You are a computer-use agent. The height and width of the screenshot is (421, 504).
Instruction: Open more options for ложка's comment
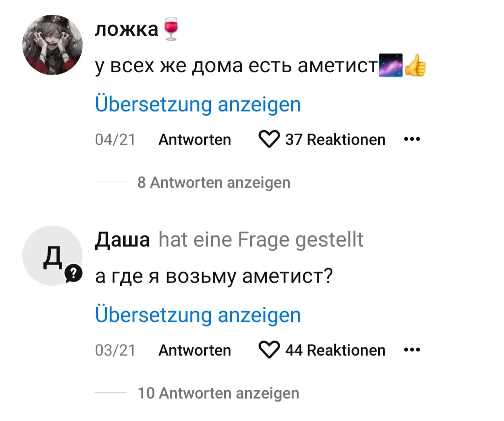coord(412,139)
